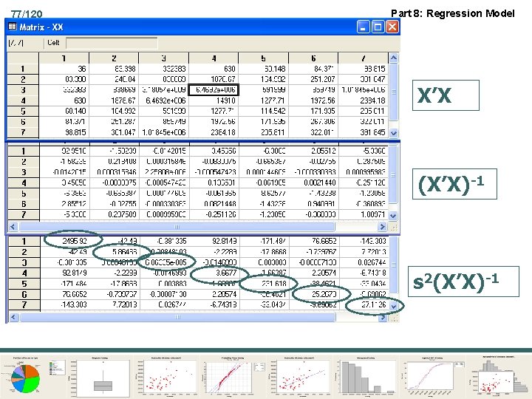Select column header 1 of XX matrix
This screenshot has width=532, height=399.
(x=64, y=58)
